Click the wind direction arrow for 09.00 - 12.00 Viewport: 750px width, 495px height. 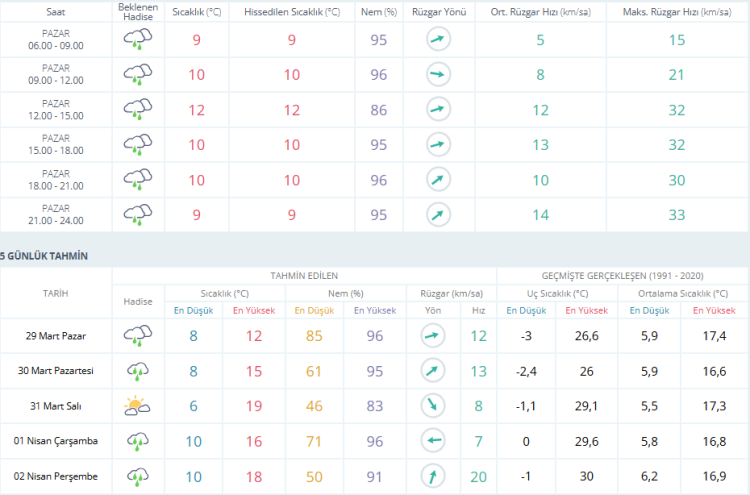(438, 75)
